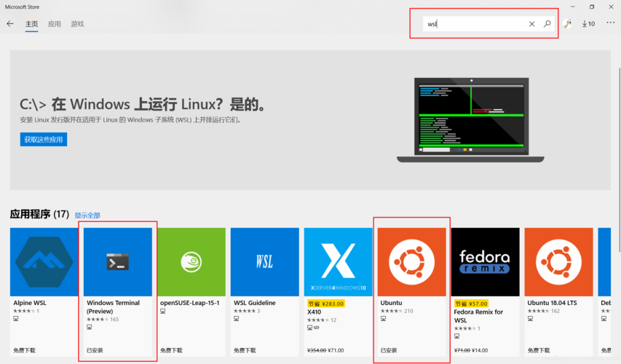Click the 节省 ¥283.00 discount badge
This screenshot has height=364, width=621.
326,304
